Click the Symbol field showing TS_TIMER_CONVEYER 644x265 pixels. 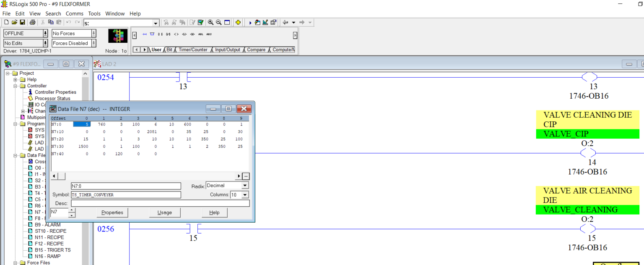[x=126, y=194]
